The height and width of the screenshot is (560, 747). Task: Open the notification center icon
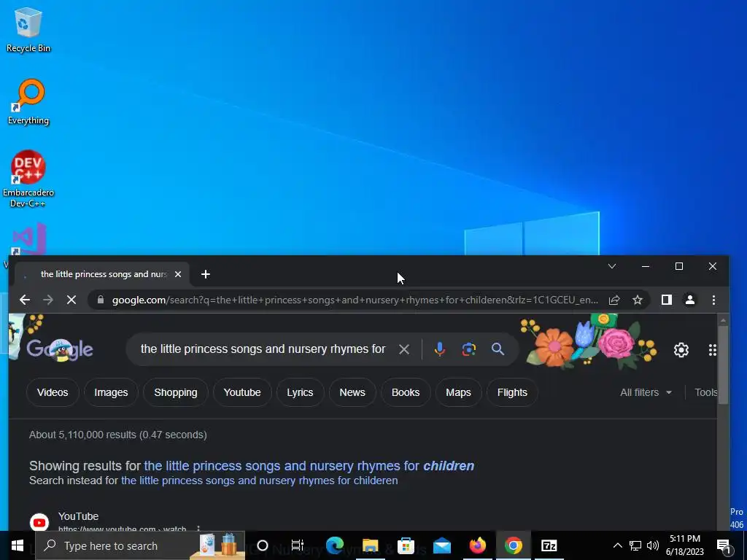(724, 545)
